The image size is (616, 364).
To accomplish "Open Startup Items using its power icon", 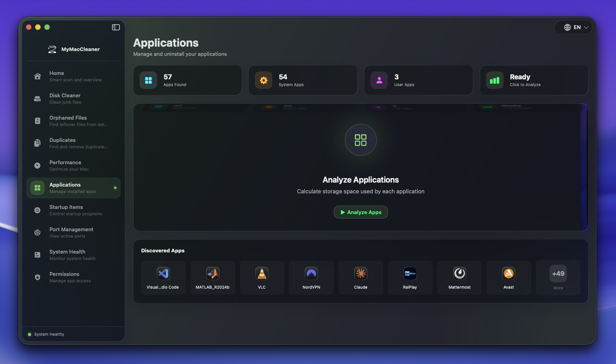I will (37, 210).
